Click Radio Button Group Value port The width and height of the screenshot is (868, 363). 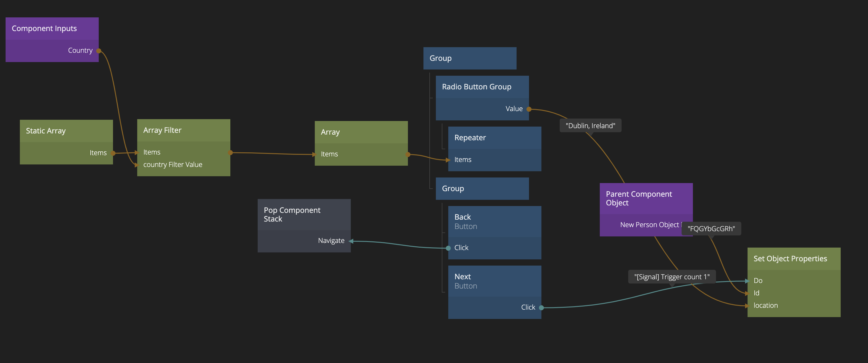(529, 109)
